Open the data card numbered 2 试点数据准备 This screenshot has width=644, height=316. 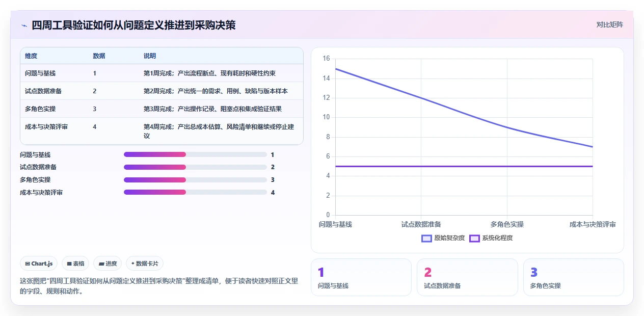click(x=467, y=277)
